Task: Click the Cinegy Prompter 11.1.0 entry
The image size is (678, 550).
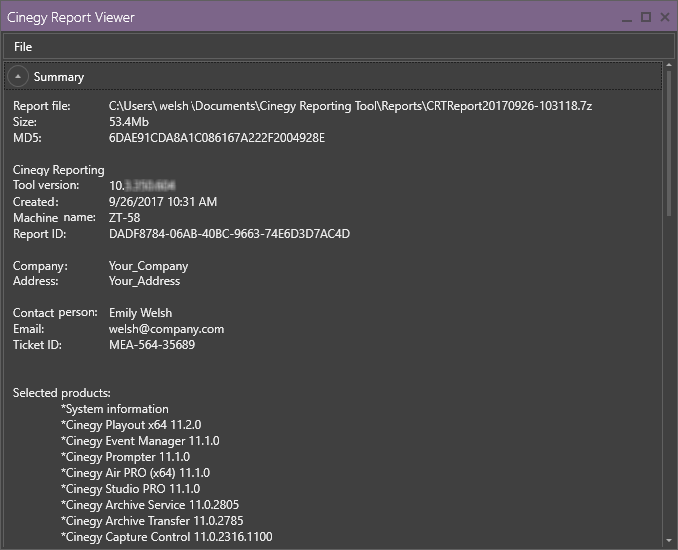Action: (x=125, y=457)
